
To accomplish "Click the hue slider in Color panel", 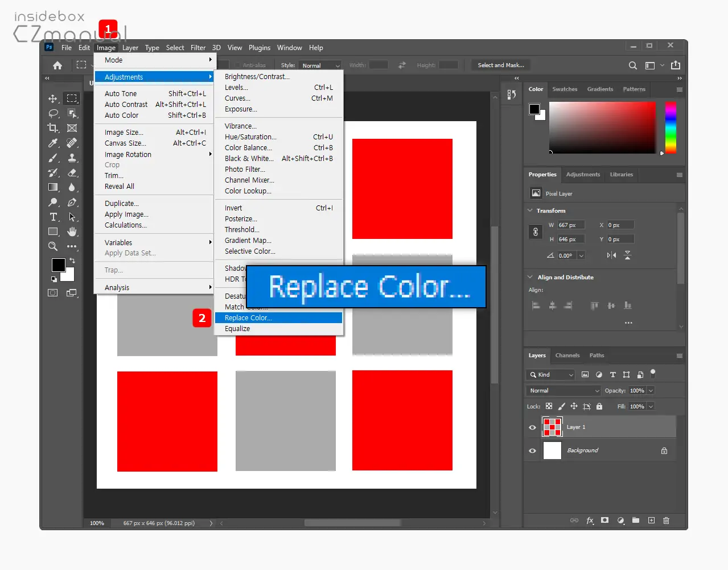I will point(671,127).
